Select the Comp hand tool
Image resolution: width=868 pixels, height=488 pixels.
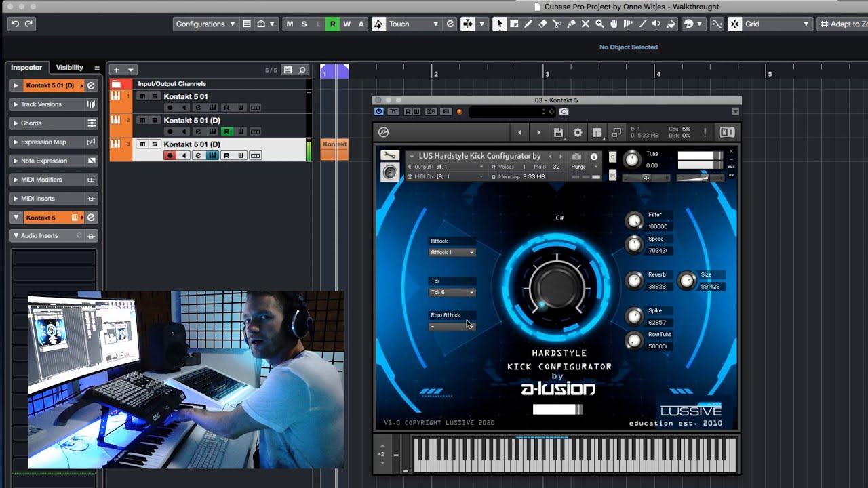coord(614,24)
